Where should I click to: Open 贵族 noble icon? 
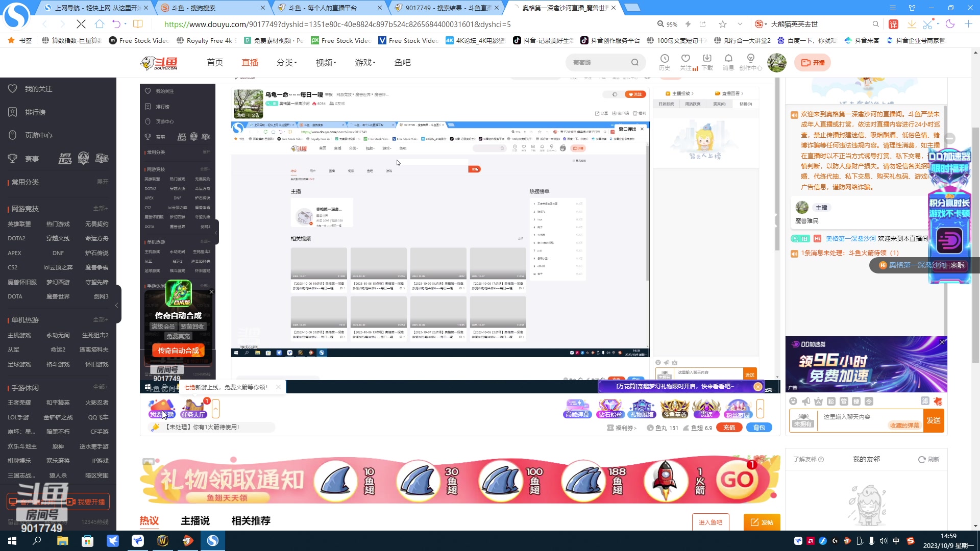pos(706,409)
